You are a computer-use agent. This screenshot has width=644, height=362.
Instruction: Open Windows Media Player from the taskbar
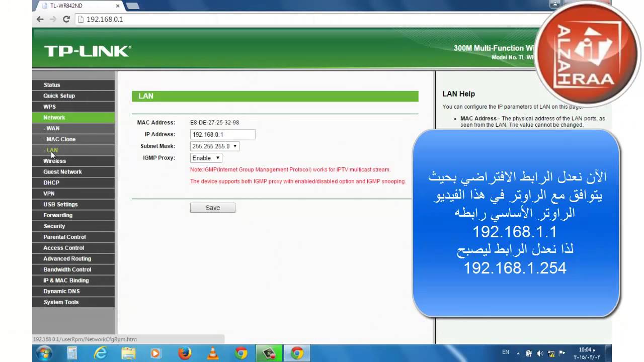pos(156,353)
